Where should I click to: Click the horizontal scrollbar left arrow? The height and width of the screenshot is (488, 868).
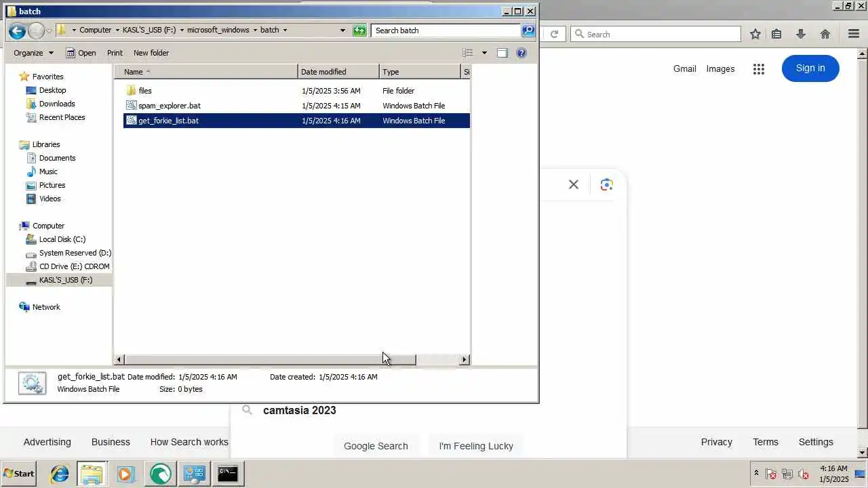[119, 360]
